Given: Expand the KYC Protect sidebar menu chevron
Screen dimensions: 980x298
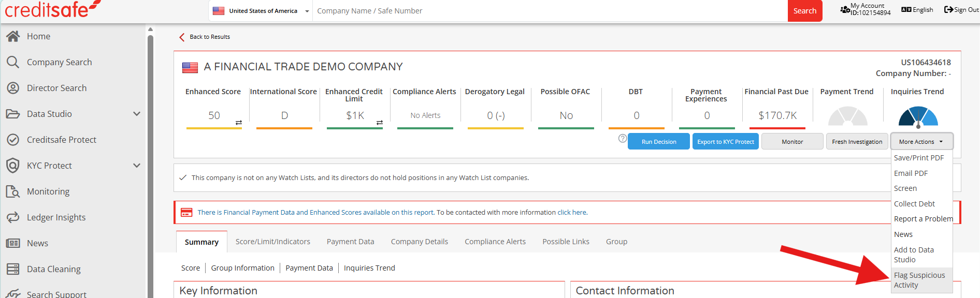Looking at the screenshot, I should tap(137, 166).
